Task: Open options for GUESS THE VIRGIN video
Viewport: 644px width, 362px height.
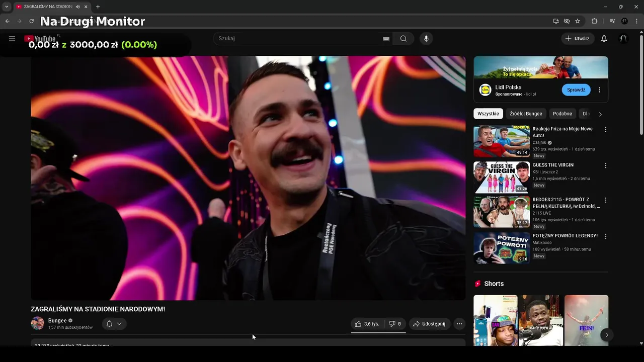Action: click(x=605, y=165)
